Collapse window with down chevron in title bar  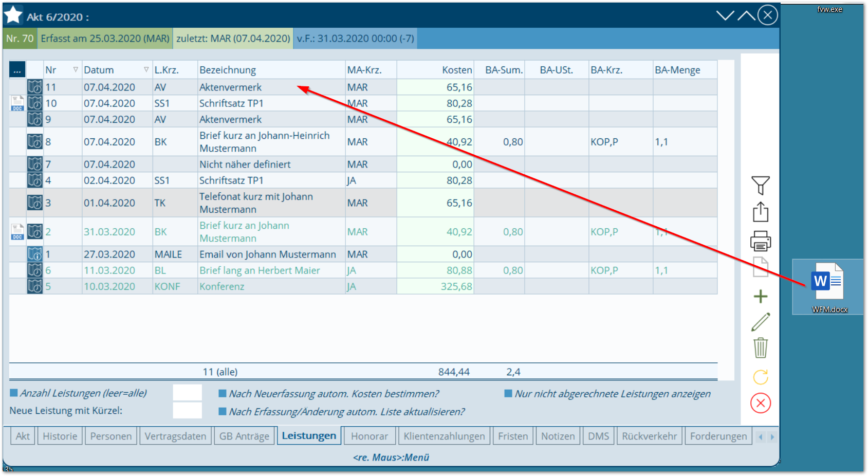tap(725, 15)
